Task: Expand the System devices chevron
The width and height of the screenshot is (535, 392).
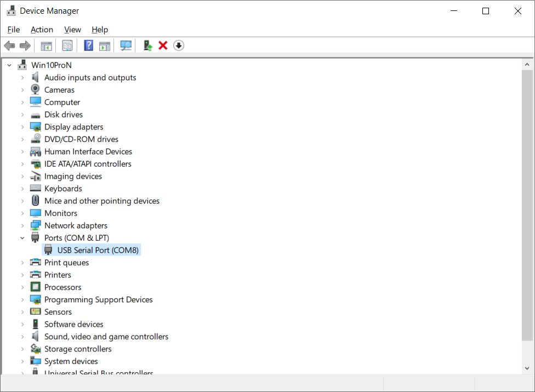Action: 22,361
